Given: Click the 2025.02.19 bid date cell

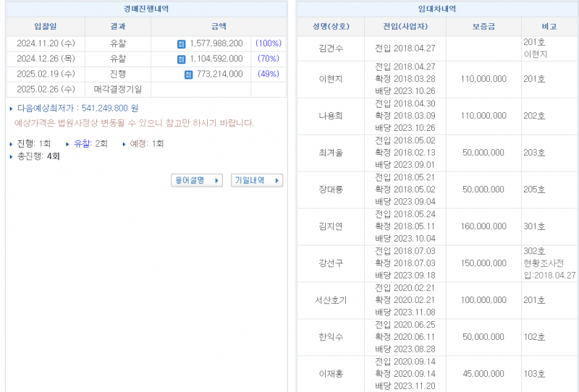Looking at the screenshot, I should click(45, 74).
